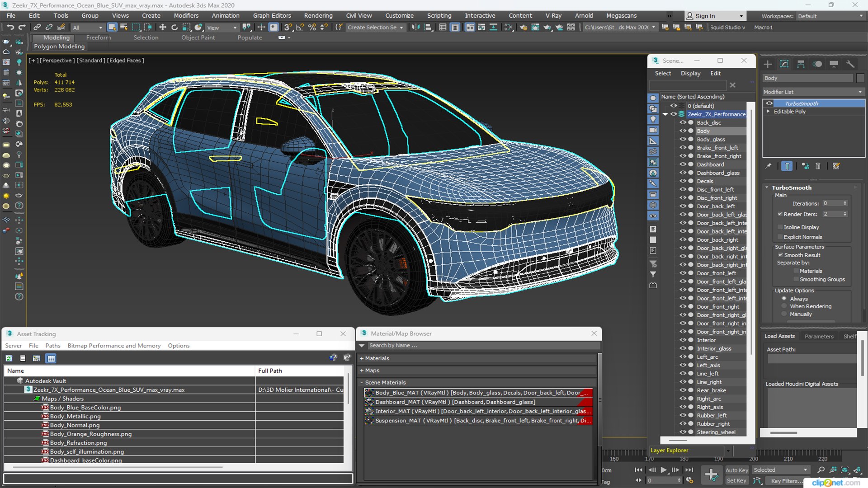Toggle the 3D Snaps icon
Screen dimensions: 868x488
click(x=288, y=28)
